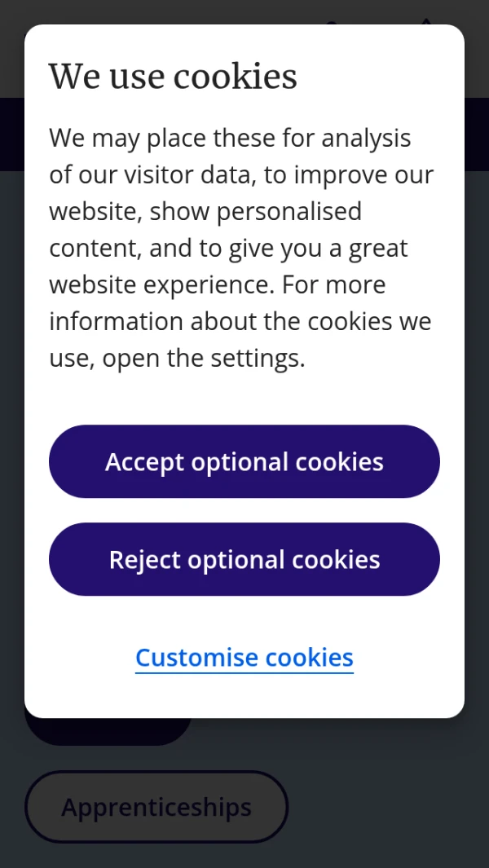Click the dimmed area below the Apprenticeships button
This screenshot has width=489, height=868.
click(156, 856)
